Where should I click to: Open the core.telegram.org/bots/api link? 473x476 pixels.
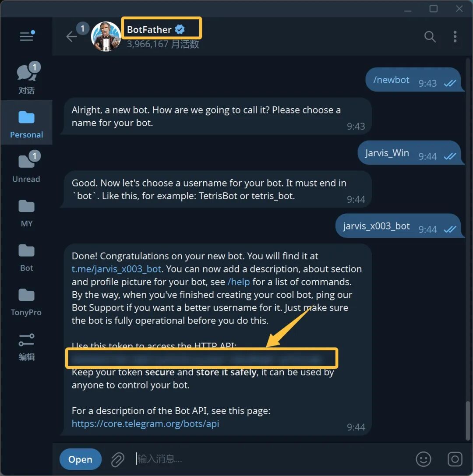[145, 423]
